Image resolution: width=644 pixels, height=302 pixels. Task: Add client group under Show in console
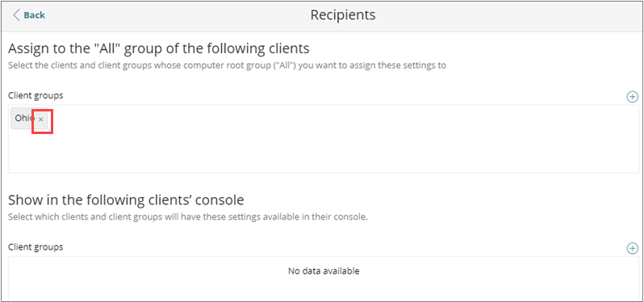click(x=632, y=249)
